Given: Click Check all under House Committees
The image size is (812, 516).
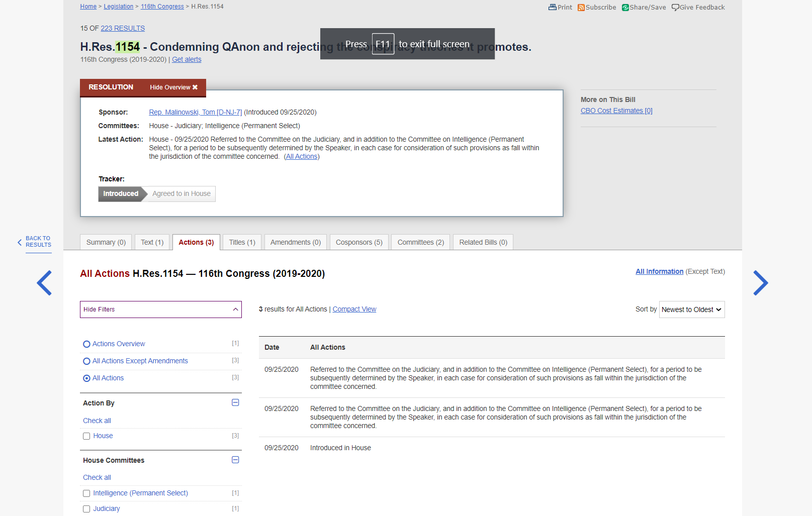Looking at the screenshot, I should tap(97, 477).
